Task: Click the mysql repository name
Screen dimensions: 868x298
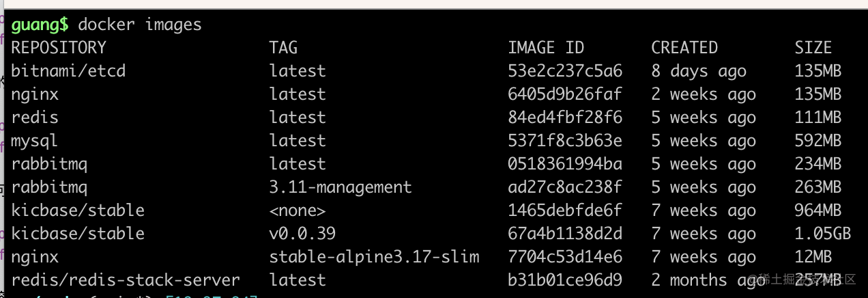Action: coord(35,141)
